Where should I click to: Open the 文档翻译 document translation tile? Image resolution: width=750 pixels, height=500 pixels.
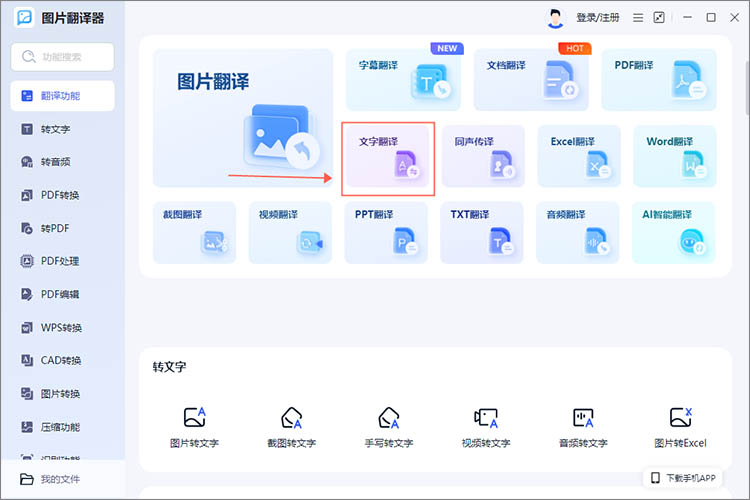point(531,80)
